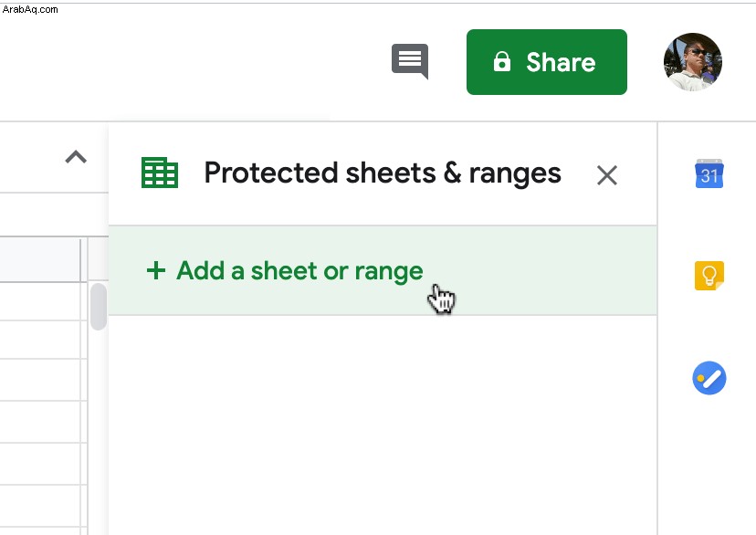Click the lock icon on Share button

pyautogui.click(x=502, y=62)
